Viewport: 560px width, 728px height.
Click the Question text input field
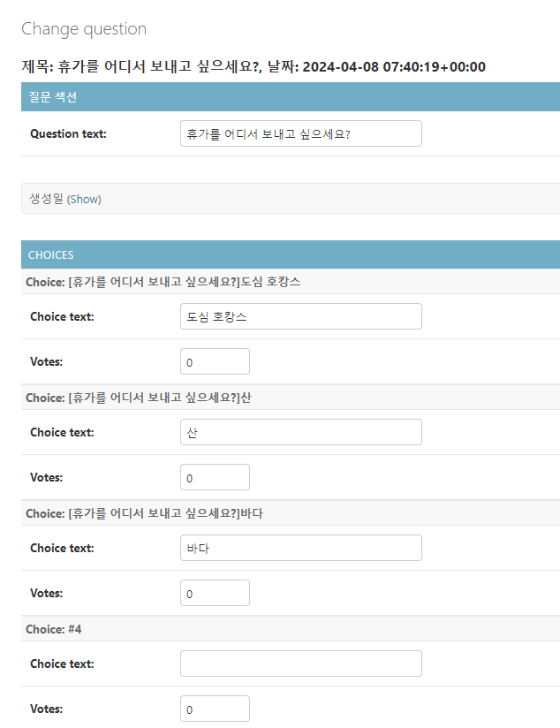300,133
